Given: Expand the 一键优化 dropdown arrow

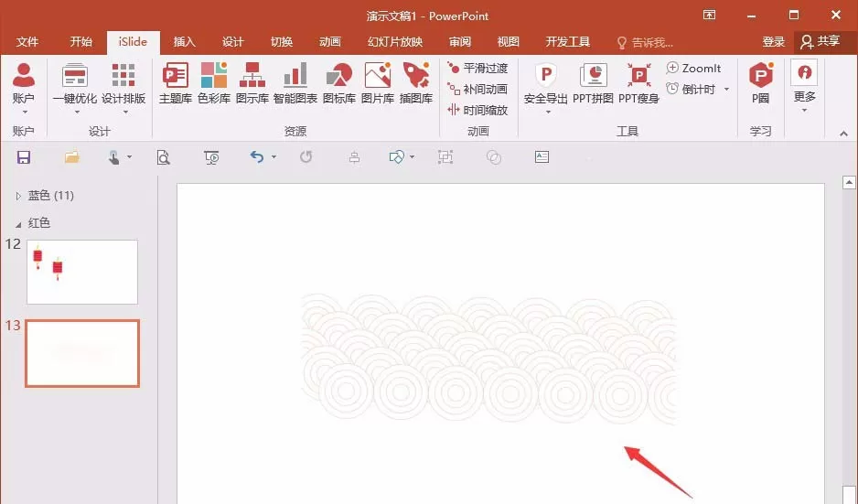Looking at the screenshot, I should coord(77,113).
